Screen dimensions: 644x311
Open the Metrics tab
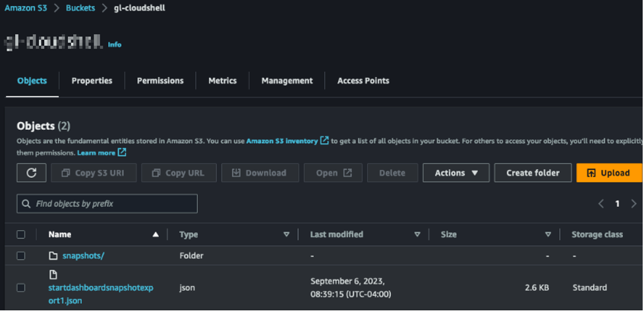coord(223,81)
